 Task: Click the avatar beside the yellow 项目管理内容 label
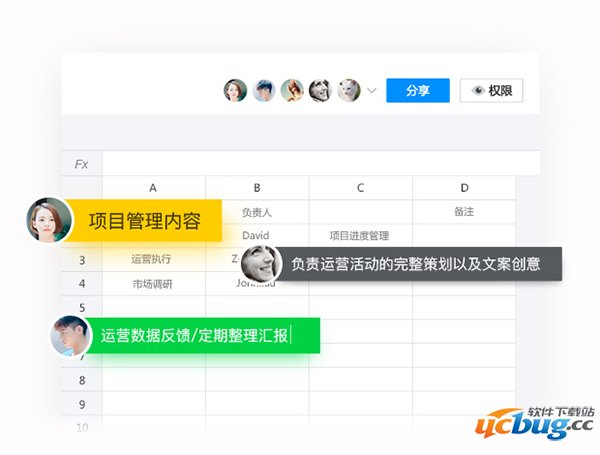coord(45,219)
